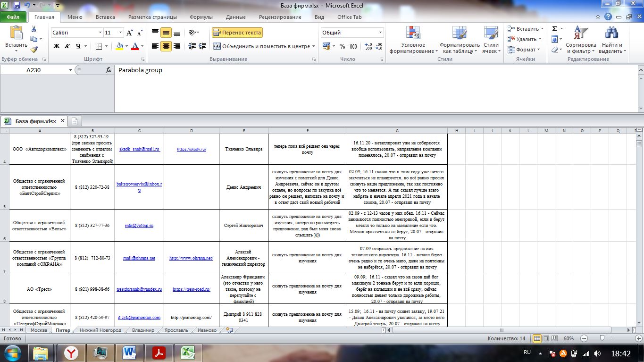This screenshot has height=362, width=644.
Task: Undo last action in quick access toolbar
Action: 27,6
